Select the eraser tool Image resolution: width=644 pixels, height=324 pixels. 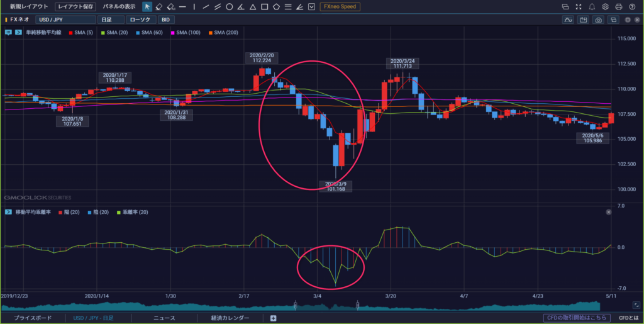point(159,6)
